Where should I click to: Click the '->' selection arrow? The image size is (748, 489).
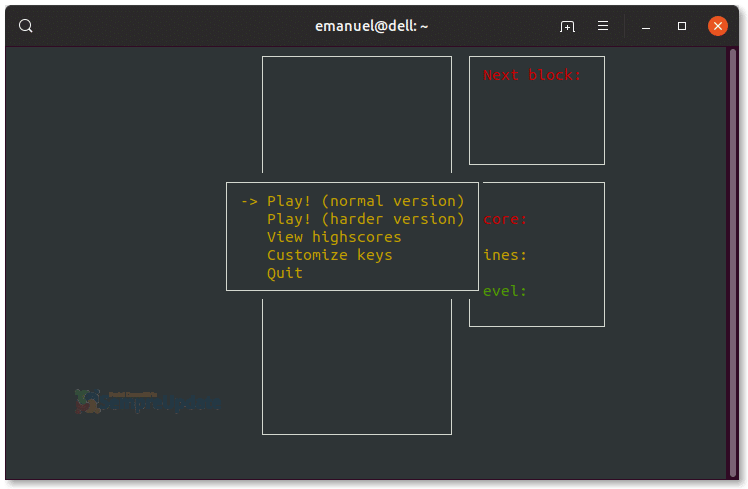point(249,202)
